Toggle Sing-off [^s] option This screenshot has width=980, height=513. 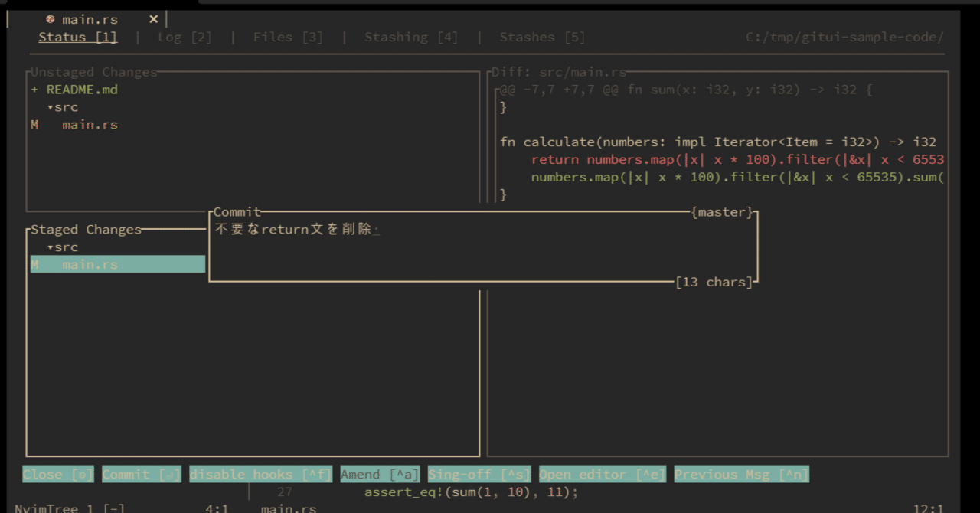coord(479,475)
